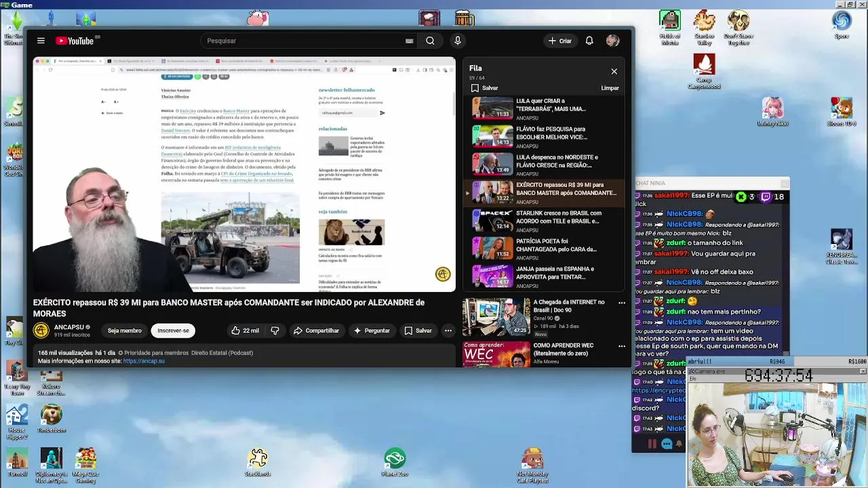
Task: Open options for A Chegada da INTERNET video
Action: (x=622, y=303)
